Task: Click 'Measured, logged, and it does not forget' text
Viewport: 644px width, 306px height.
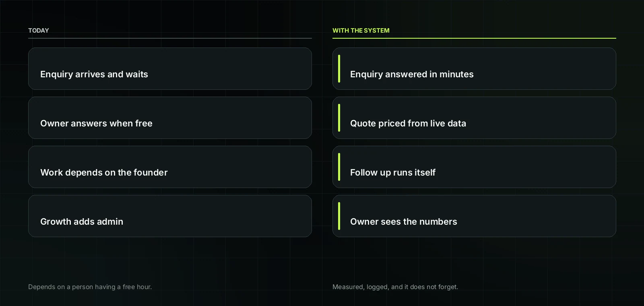Action: [395, 287]
